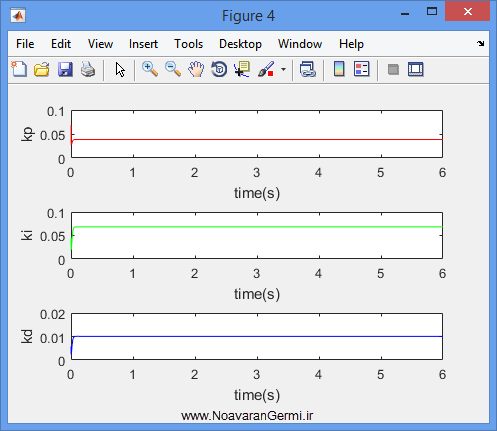Save figure with the floppy disk icon
Image resolution: width=497 pixels, height=431 pixels.
point(65,70)
